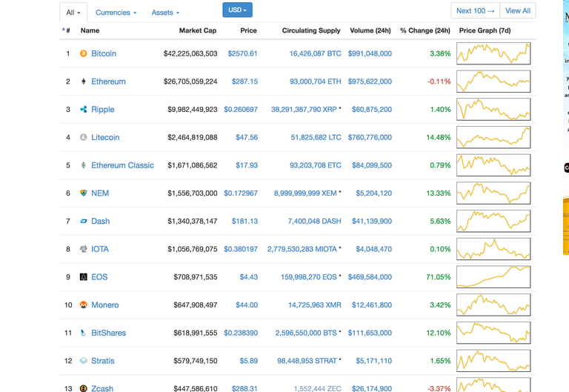Click Monero supply 14,725,963 XMR

315,305
